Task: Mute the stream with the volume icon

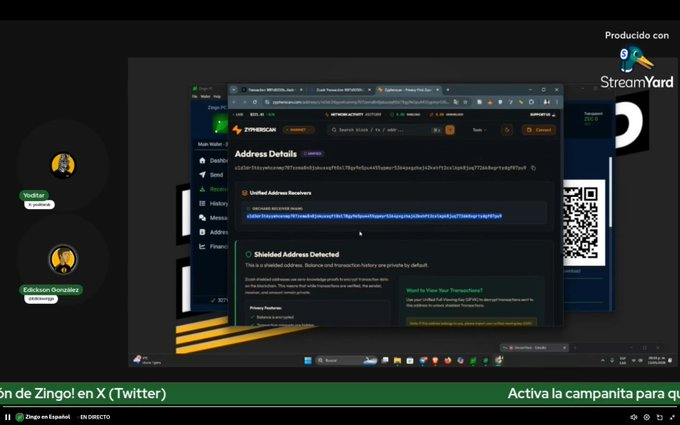Action: click(634, 417)
